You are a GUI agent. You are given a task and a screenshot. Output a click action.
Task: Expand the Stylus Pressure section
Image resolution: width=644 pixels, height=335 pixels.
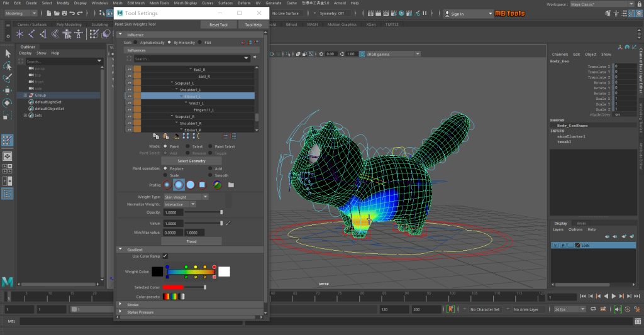(x=120, y=312)
